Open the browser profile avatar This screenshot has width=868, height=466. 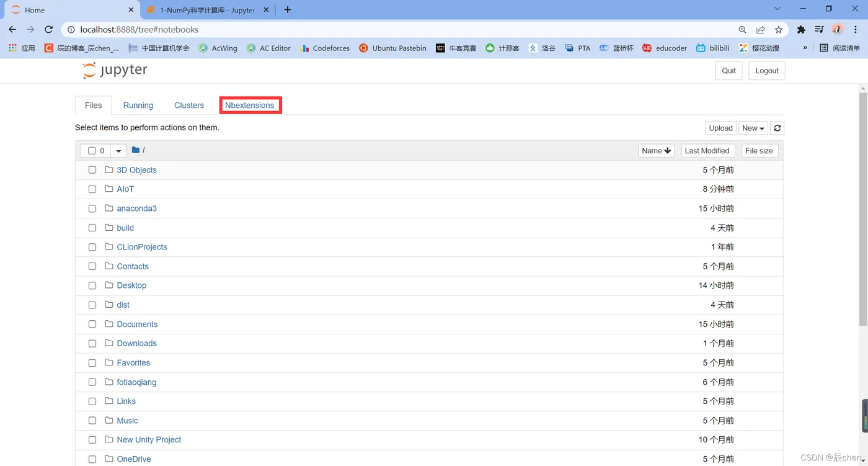[x=838, y=29]
